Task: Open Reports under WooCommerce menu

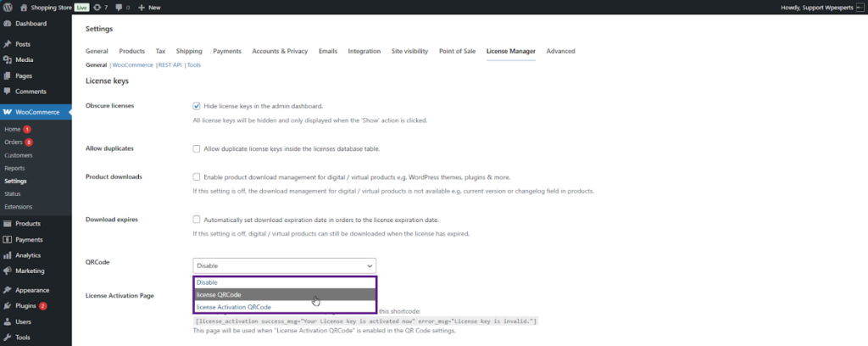Action: (x=14, y=168)
